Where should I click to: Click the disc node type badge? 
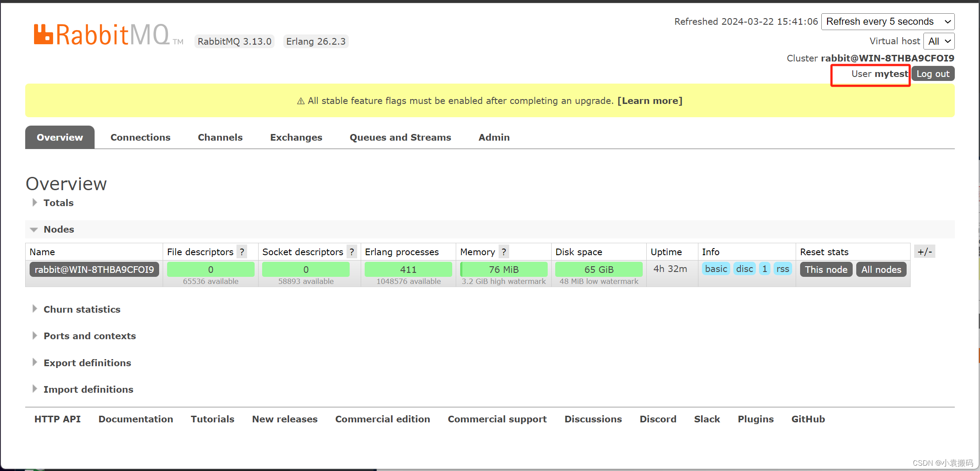tap(744, 268)
